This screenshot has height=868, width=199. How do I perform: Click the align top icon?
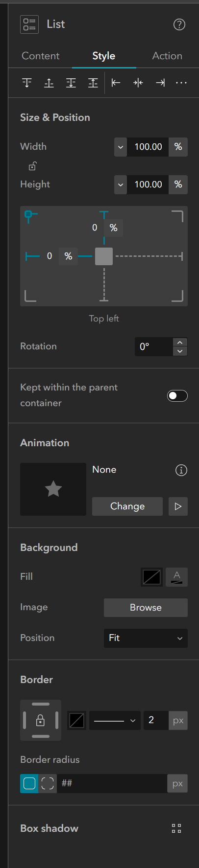(27, 83)
